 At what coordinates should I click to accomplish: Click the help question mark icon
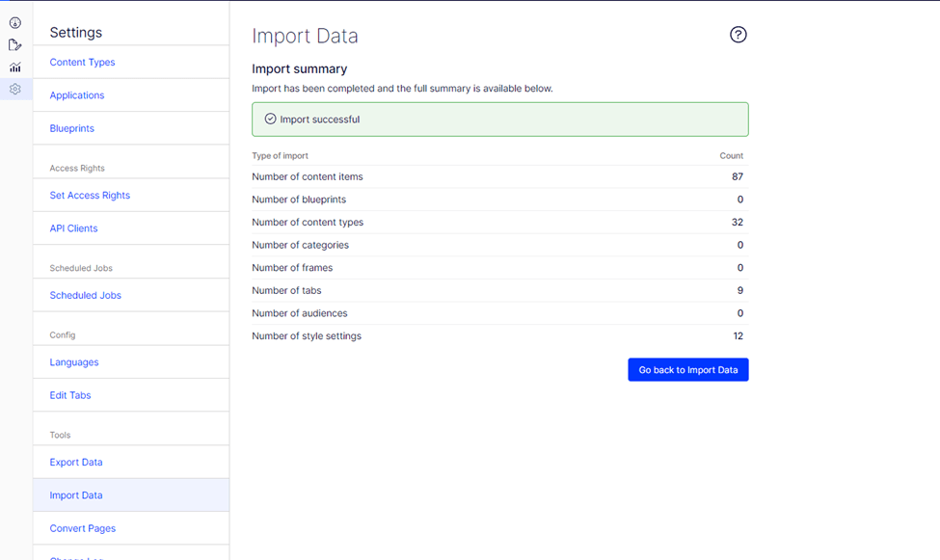tap(739, 35)
